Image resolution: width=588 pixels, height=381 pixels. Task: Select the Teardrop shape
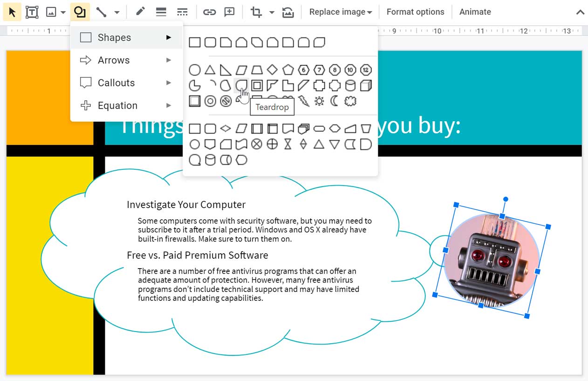pos(241,85)
